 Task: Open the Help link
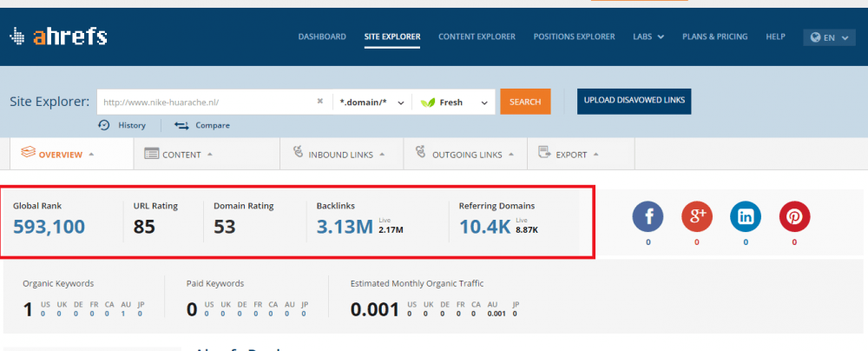[x=775, y=36]
